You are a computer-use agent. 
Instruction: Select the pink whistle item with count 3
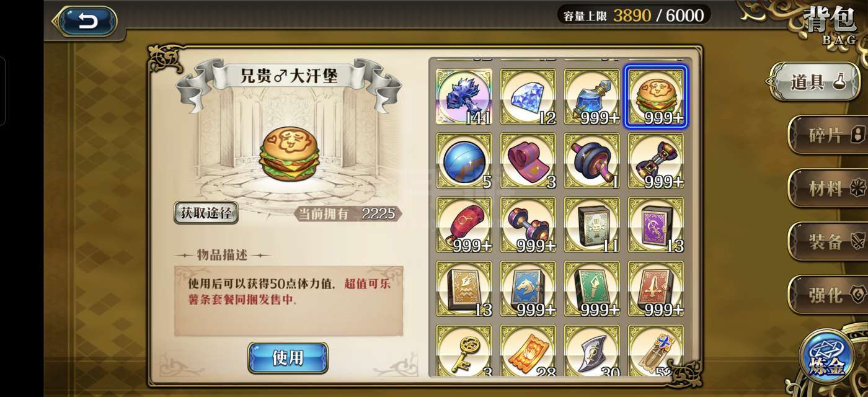(x=528, y=161)
